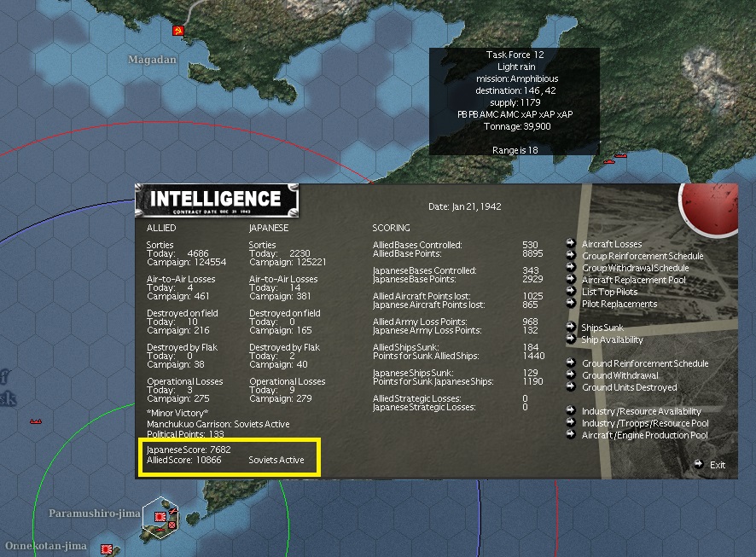756x557 pixels.
Task: Select Japanese base flag at Onnekotan-jima
Action: 107,548
